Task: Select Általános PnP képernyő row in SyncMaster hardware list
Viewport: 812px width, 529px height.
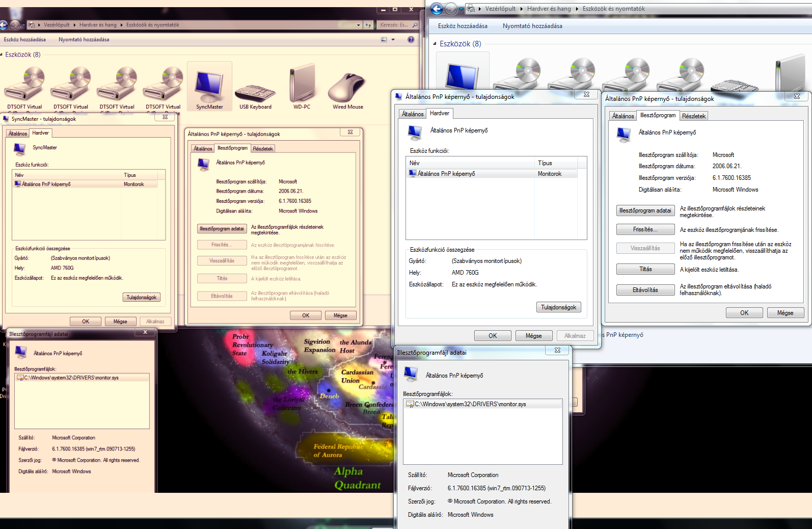Action: click(x=86, y=184)
